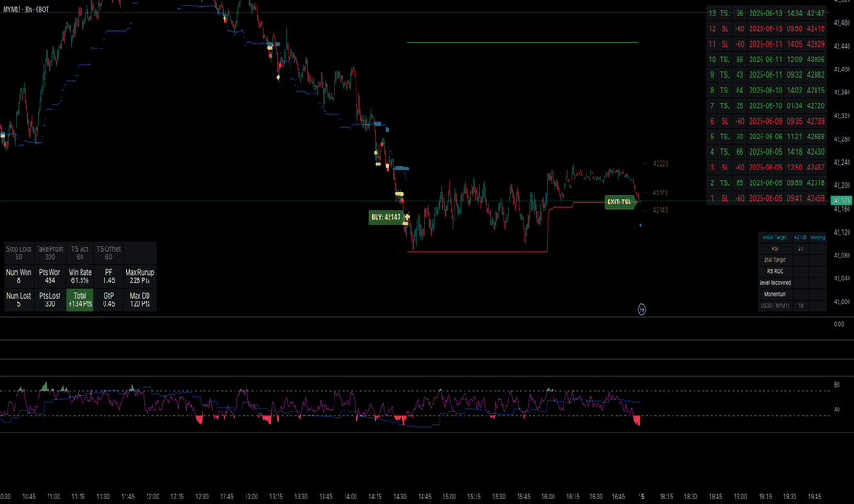This screenshot has width=854, height=504.
Task: Click the Stall Target row label
Action: [774, 260]
